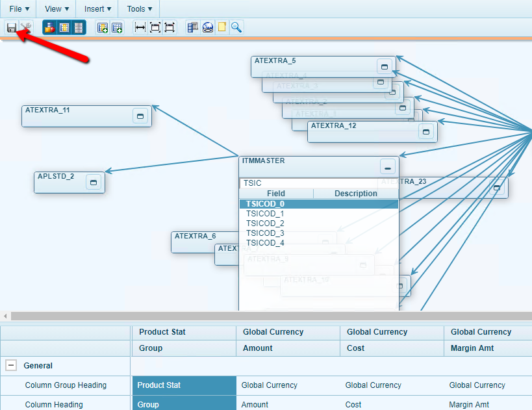Viewport: 532px width, 410px height.
Task: Click the fit-width horizontal arrows icon
Action: pyautogui.click(x=140, y=27)
